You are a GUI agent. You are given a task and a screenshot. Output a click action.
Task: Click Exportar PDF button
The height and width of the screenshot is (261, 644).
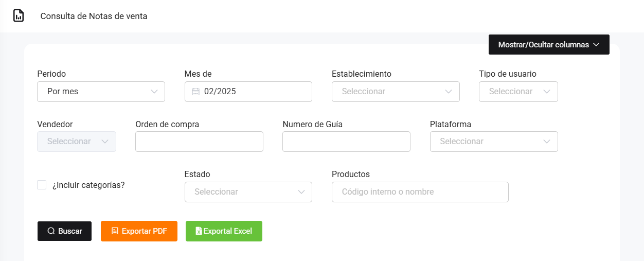(139, 231)
